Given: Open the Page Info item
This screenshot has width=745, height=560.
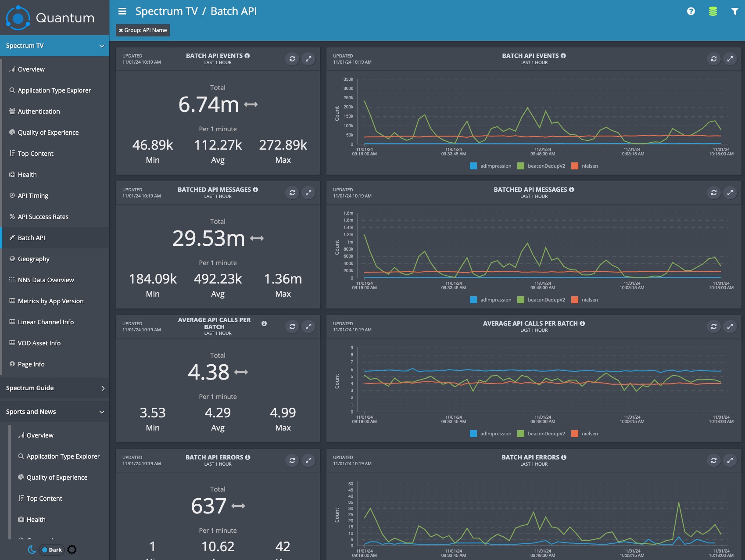Looking at the screenshot, I should click(55, 364).
